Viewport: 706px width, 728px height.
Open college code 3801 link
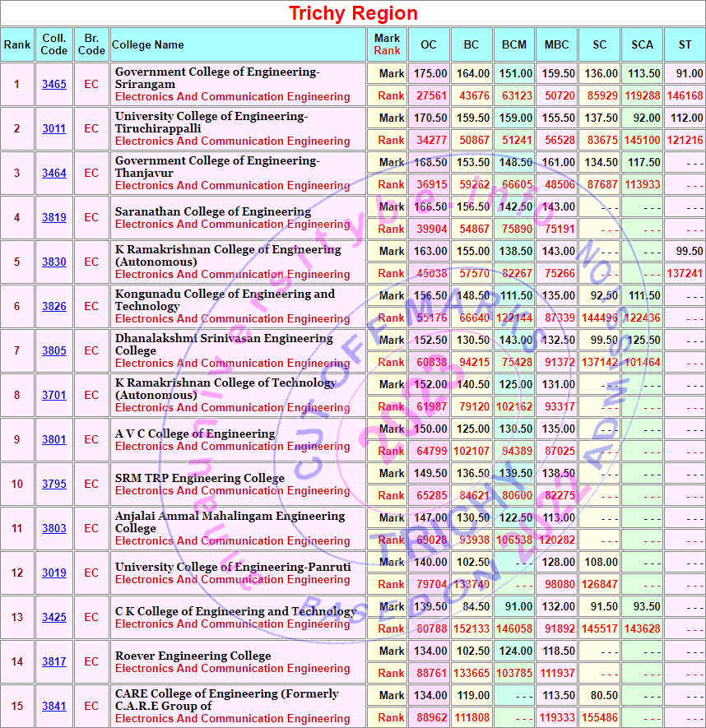click(54, 440)
